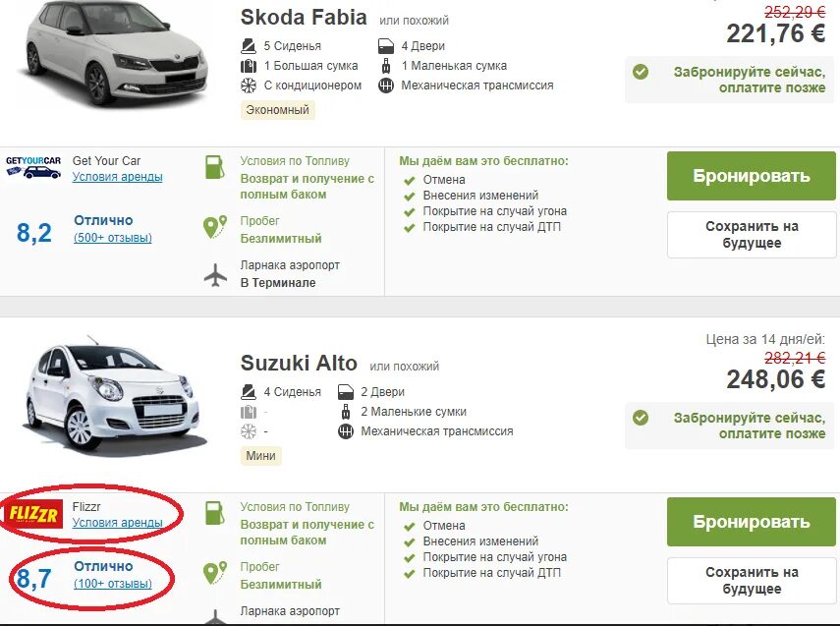
Task: Click first Отмена checkmark in Get Your Car offer
Action: [x=409, y=180]
